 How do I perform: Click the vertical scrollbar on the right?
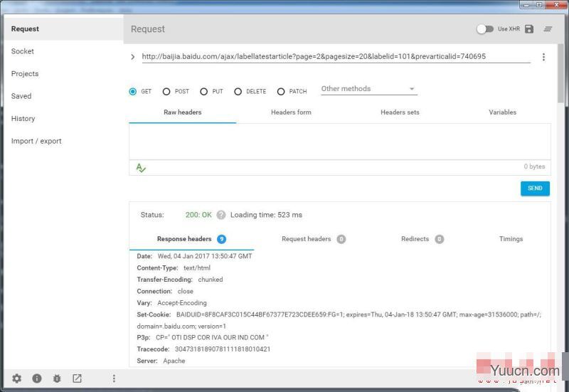point(561,73)
